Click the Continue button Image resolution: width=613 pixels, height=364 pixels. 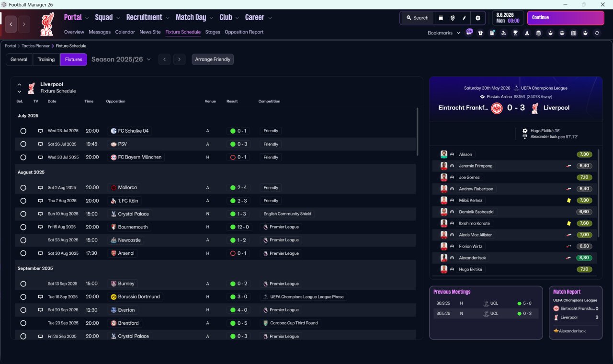pyautogui.click(x=566, y=18)
